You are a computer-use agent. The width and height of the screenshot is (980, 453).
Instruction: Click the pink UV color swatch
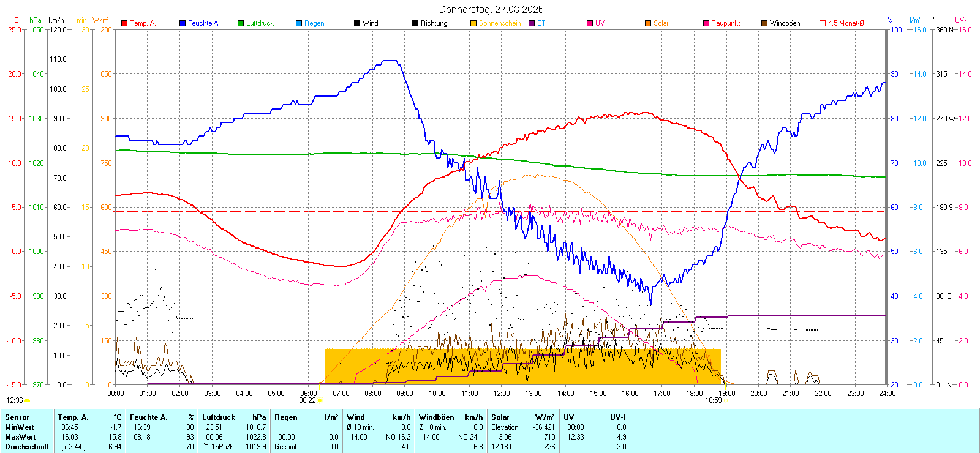pyautogui.click(x=590, y=23)
